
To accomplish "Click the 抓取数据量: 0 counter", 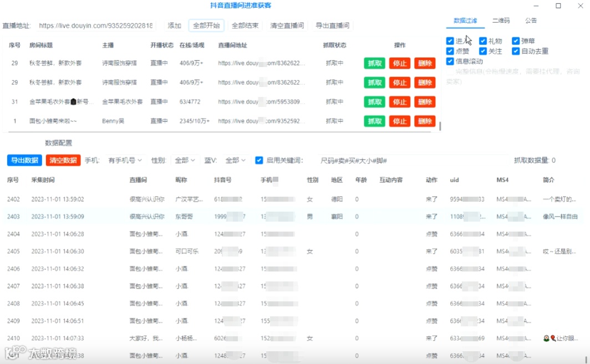I will 535,161.
